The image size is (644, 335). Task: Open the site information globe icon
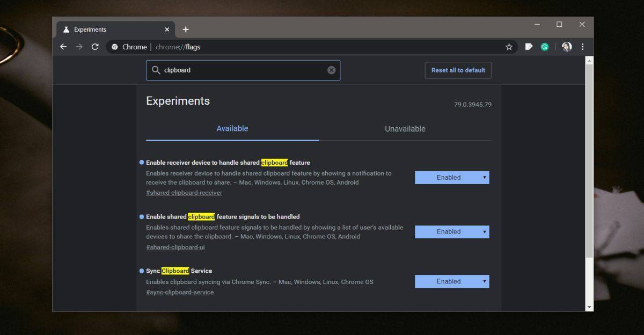point(114,47)
